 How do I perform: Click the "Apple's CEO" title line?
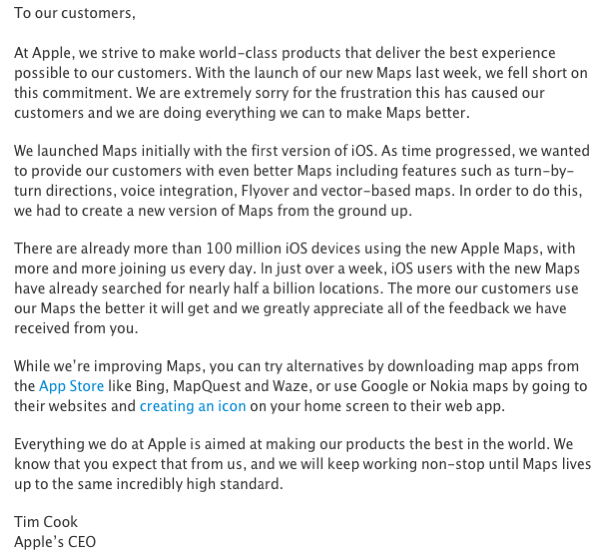pyautogui.click(x=55, y=542)
